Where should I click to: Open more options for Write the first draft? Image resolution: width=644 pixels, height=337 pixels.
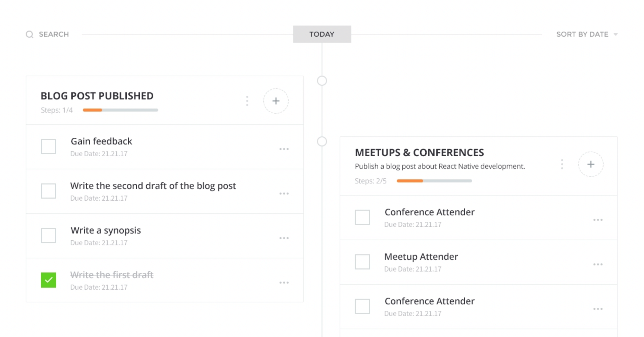(x=284, y=283)
